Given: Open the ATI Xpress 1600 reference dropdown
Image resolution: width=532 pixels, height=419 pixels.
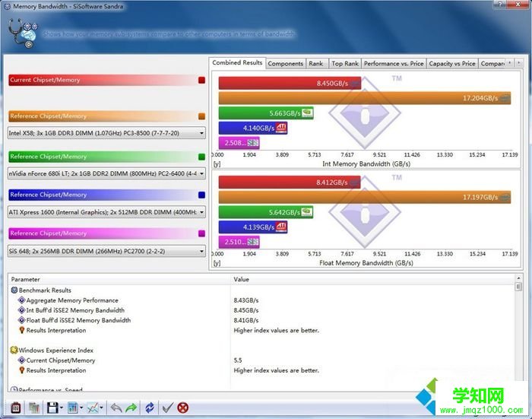Looking at the screenshot, I should 106,212.
